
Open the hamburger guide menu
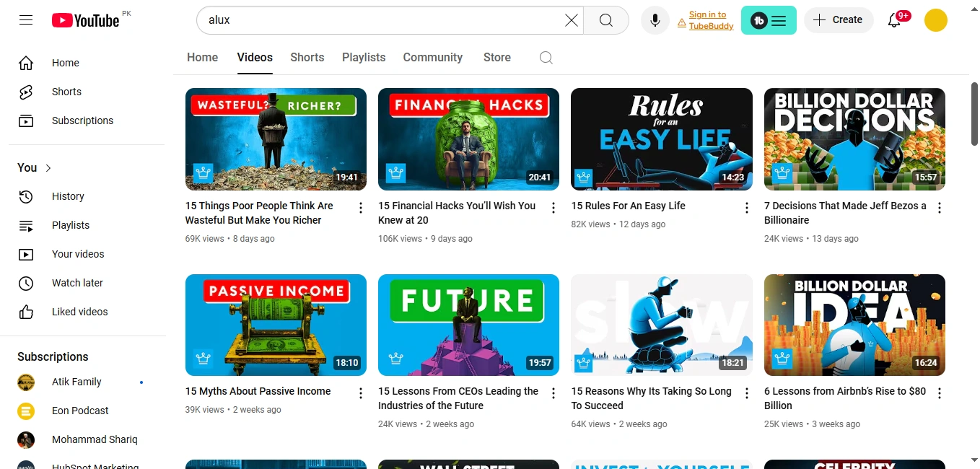click(26, 20)
